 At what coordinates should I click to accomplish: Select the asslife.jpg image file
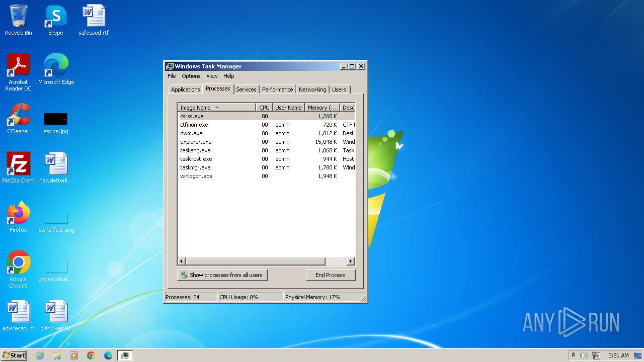[56, 122]
